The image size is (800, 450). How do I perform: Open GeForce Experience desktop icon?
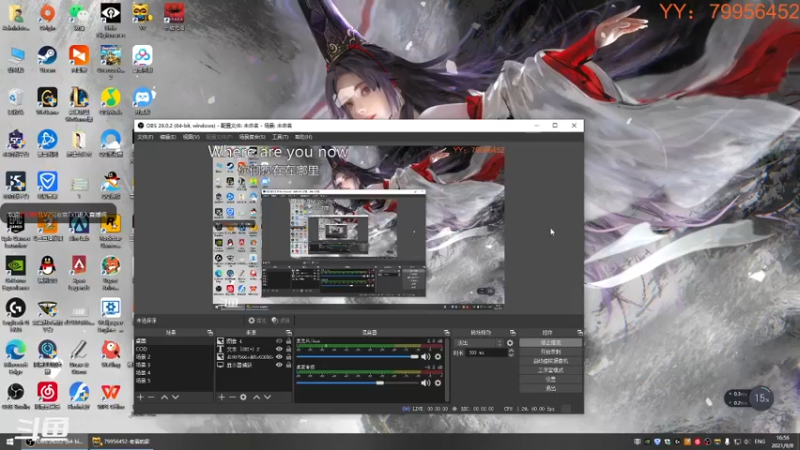coord(16,273)
